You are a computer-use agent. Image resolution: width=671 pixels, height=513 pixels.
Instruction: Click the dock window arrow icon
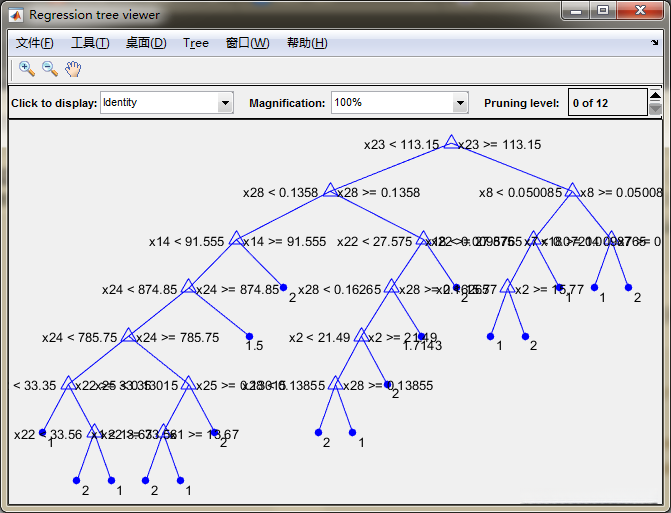click(x=655, y=42)
